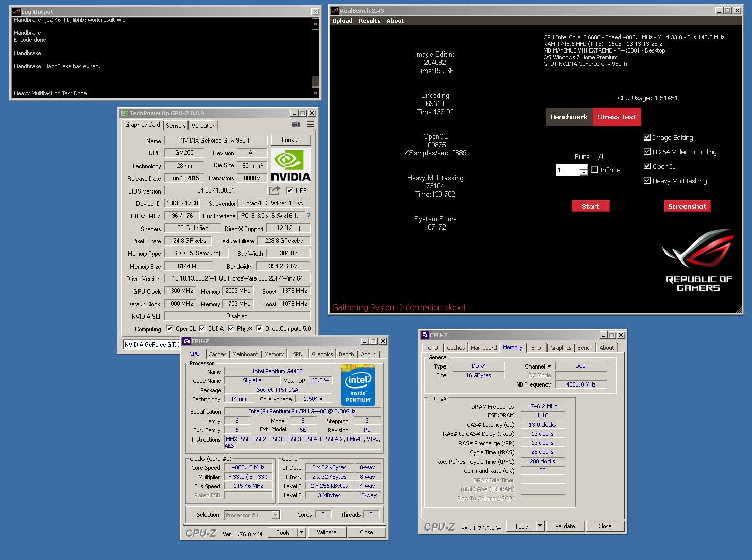Toggle the DirectCompute 5.0 checkbox
Image resolution: width=752 pixels, height=560 pixels.
point(259,328)
